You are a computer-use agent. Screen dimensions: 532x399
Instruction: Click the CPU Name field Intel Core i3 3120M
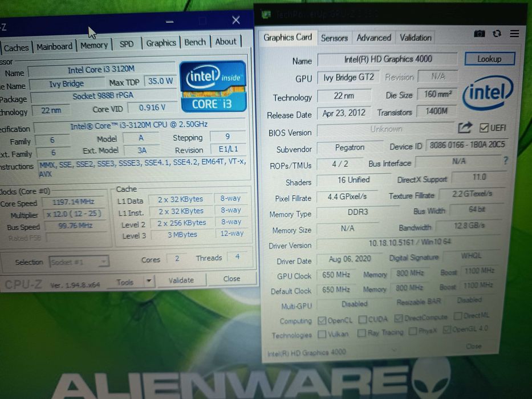click(101, 70)
